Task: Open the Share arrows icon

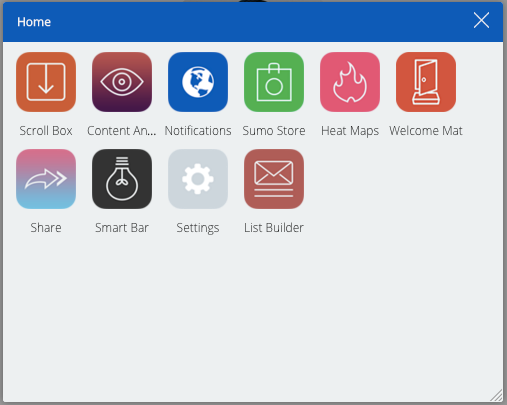Action: coord(46,179)
